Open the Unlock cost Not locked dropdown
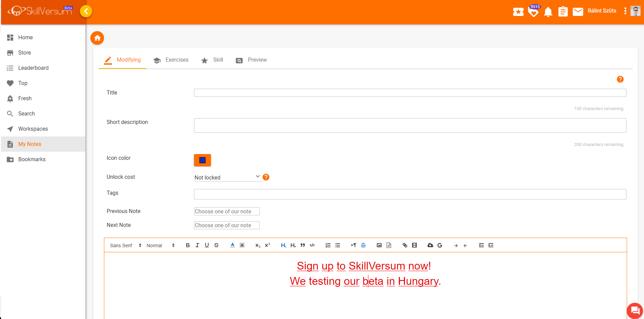 tap(228, 177)
